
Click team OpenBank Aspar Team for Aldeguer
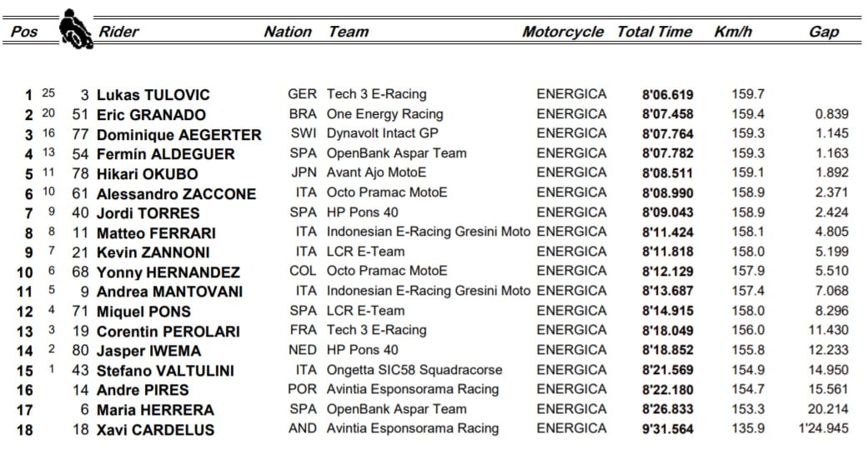(x=396, y=153)
